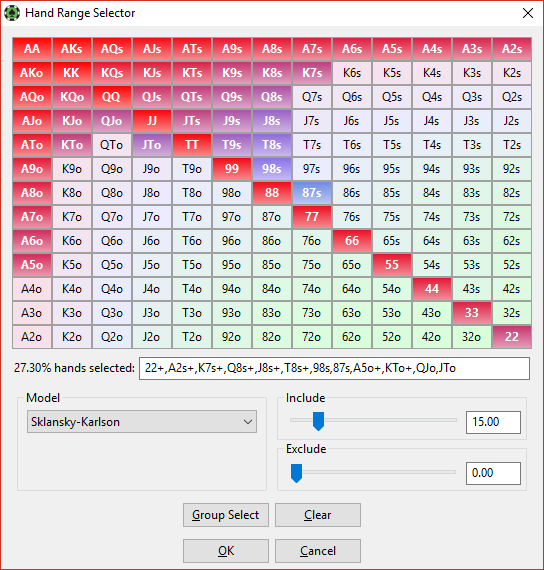
Task: Toggle the 22 hand cell
Action: [x=512, y=337]
